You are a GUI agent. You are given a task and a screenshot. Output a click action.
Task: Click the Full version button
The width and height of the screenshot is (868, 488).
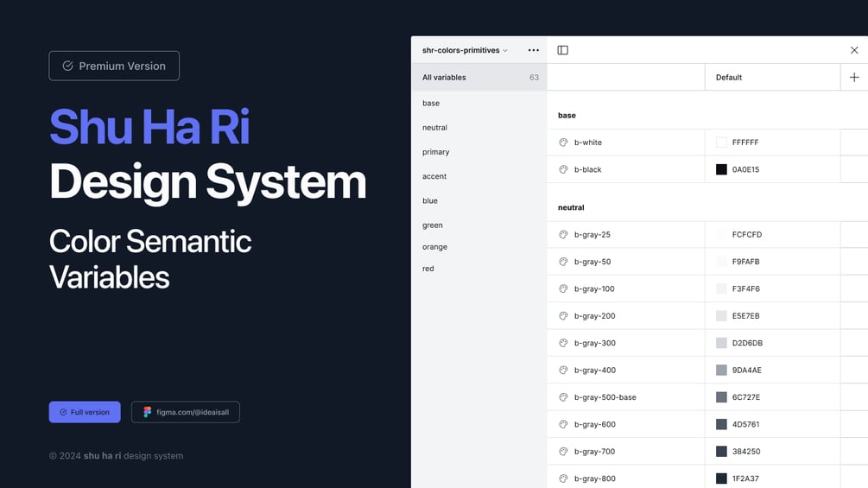click(x=85, y=412)
